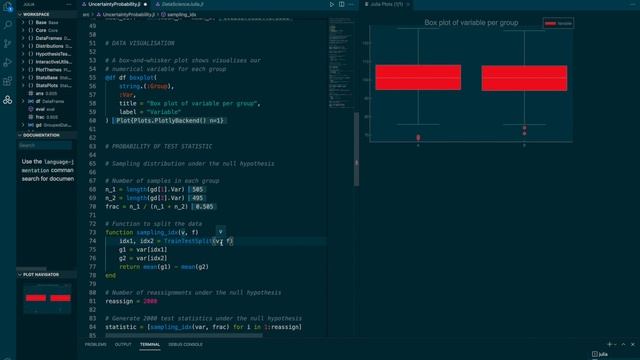Open the Run and Debug view
640x360 pixels.
7,62
